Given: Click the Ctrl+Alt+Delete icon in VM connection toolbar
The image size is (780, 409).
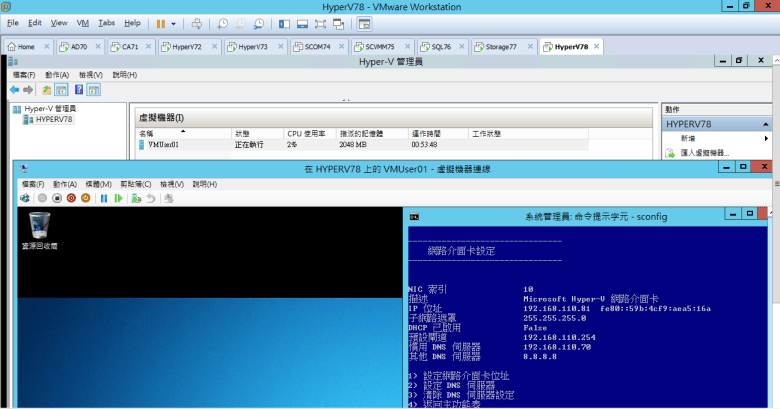Looking at the screenshot, I should [25, 198].
